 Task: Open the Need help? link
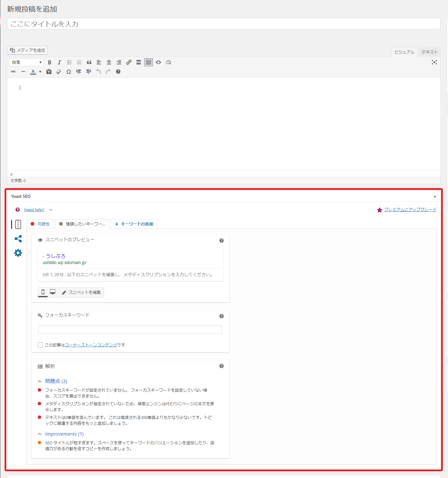(x=34, y=210)
